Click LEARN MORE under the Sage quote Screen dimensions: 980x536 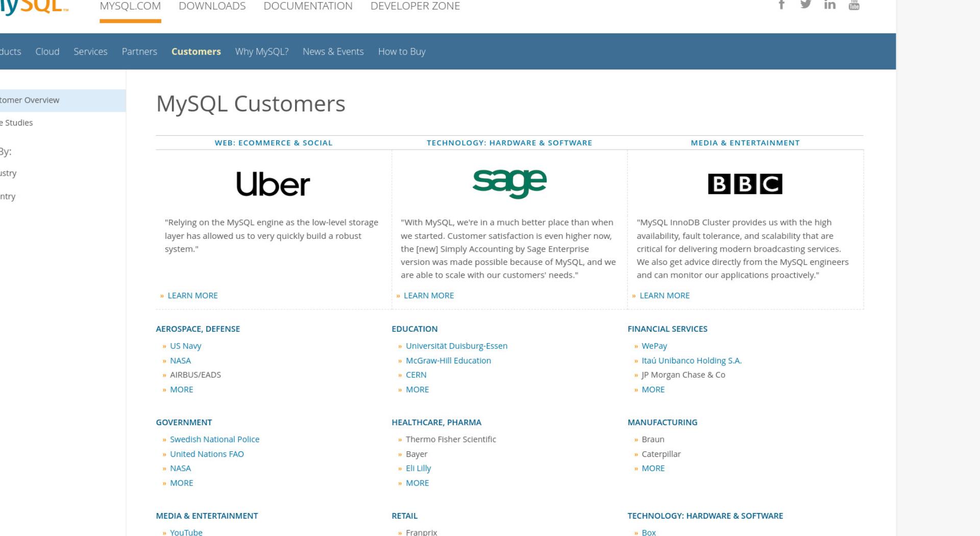coord(429,296)
